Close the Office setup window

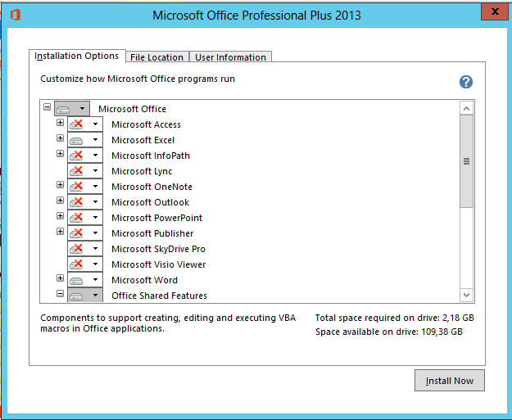tap(495, 11)
